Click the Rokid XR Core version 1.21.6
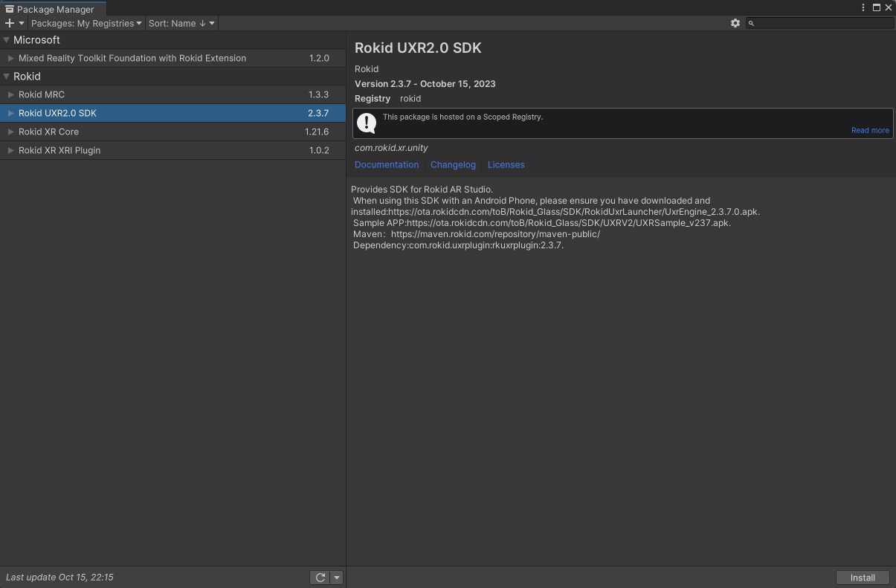 [317, 132]
